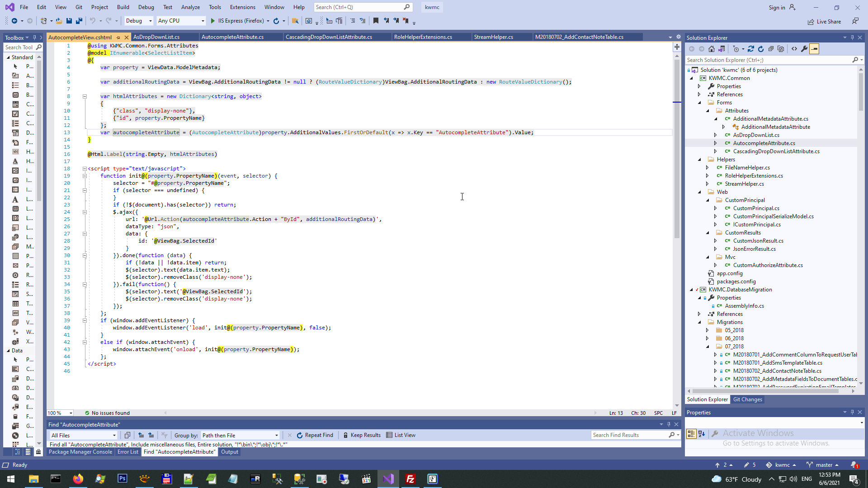Click the Solution Explorer Home icon

[x=712, y=49]
